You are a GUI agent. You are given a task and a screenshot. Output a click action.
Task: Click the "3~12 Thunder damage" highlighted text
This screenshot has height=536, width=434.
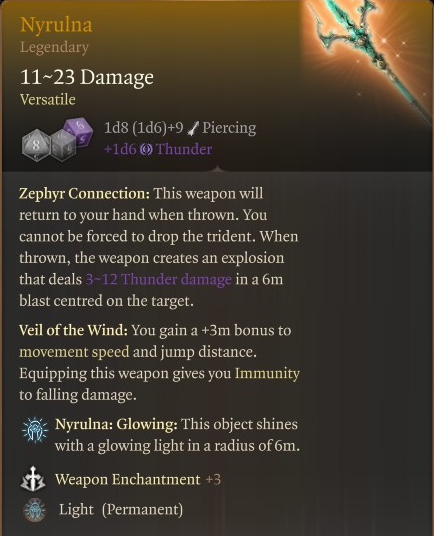point(159,279)
